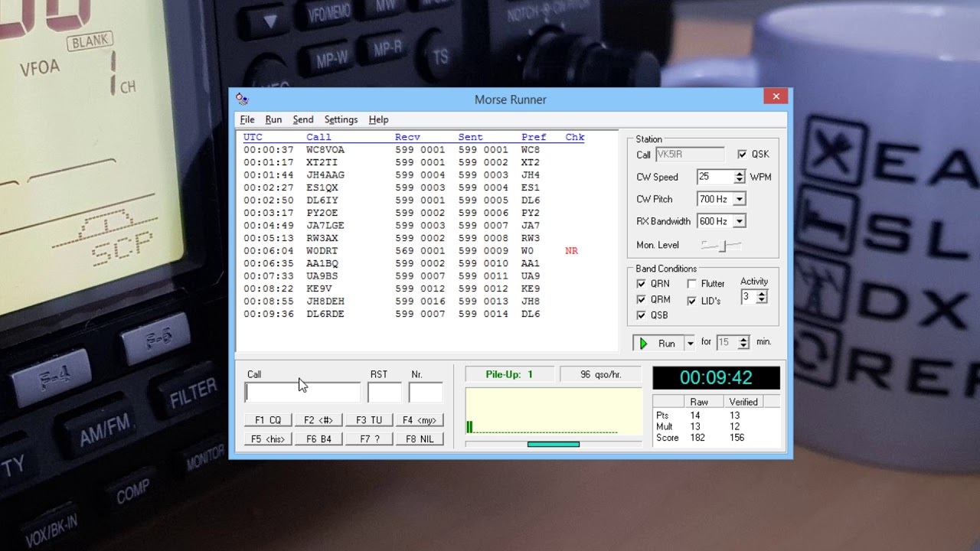Click the 96 qso/hr rate display
Screen dimensions: 980x551
(x=601, y=374)
